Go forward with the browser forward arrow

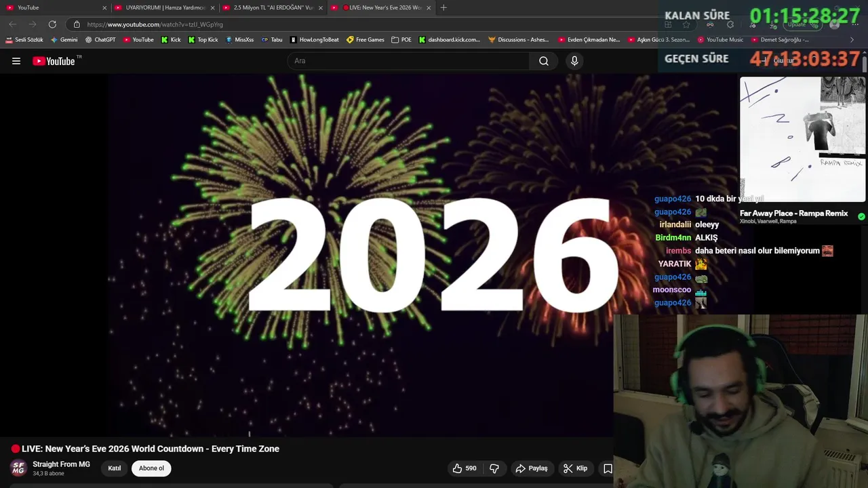click(33, 24)
